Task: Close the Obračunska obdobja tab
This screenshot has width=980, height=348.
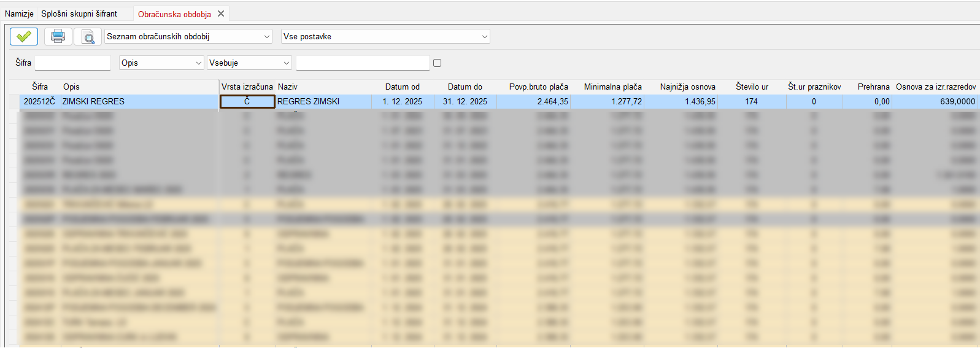Action: click(x=221, y=14)
